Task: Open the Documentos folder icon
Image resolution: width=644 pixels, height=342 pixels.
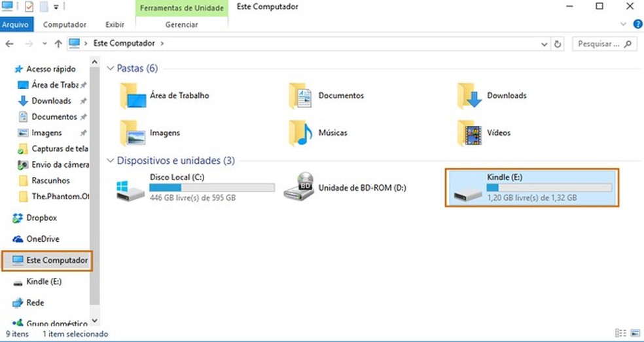Action: click(300, 96)
